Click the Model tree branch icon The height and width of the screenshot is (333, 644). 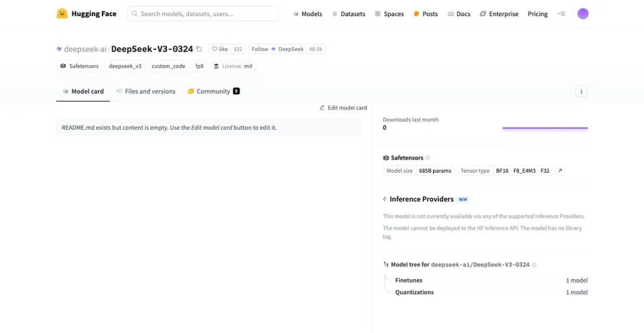[x=386, y=265]
